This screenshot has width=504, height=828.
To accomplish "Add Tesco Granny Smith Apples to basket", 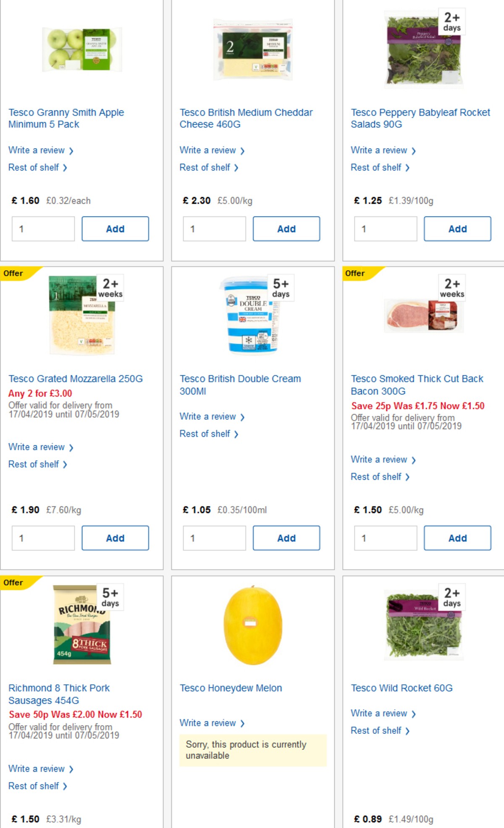I will (115, 229).
